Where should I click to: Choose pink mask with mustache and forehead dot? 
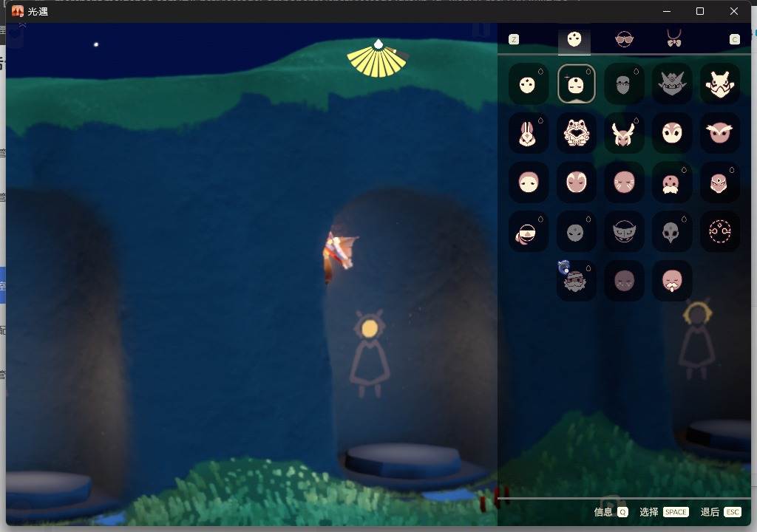coord(671,183)
